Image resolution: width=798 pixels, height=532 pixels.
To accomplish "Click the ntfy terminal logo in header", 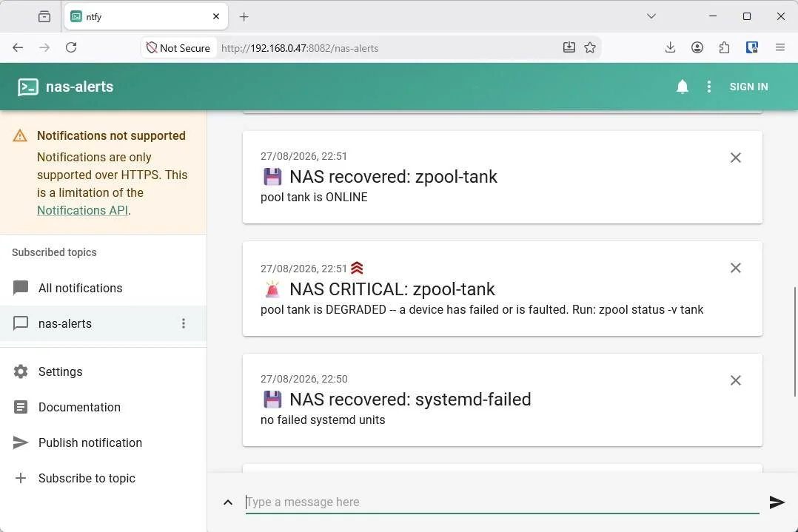I will coord(27,87).
